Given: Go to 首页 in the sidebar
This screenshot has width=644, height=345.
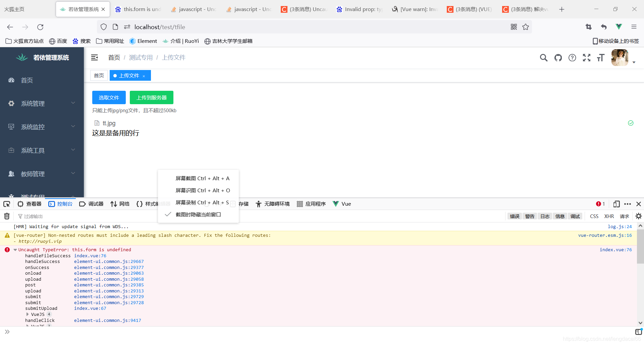Looking at the screenshot, I should click(x=42, y=80).
